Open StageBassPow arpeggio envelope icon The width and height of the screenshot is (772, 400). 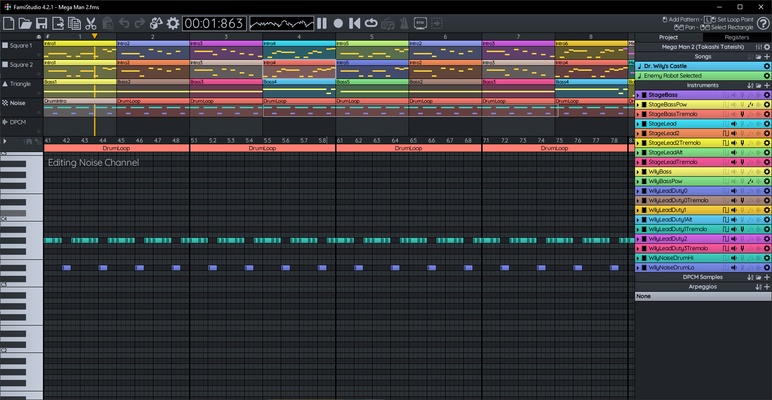750,104
